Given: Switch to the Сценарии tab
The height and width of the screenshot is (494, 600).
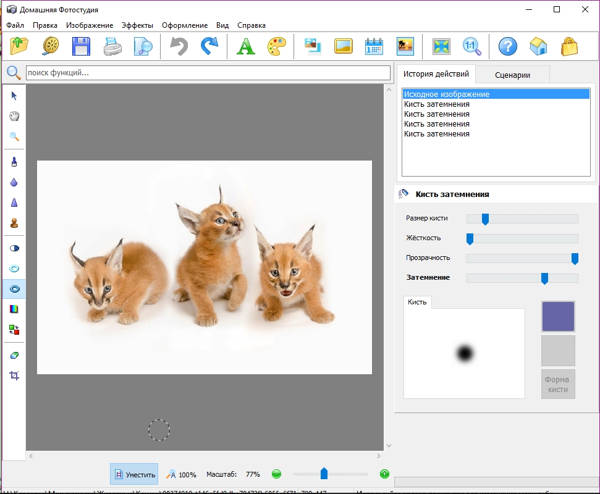Looking at the screenshot, I should click(512, 75).
